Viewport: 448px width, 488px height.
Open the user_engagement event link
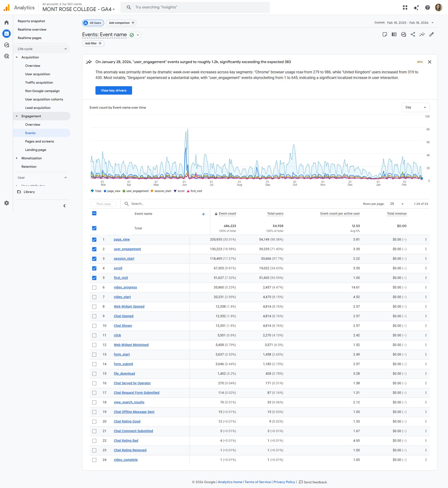[x=127, y=249]
